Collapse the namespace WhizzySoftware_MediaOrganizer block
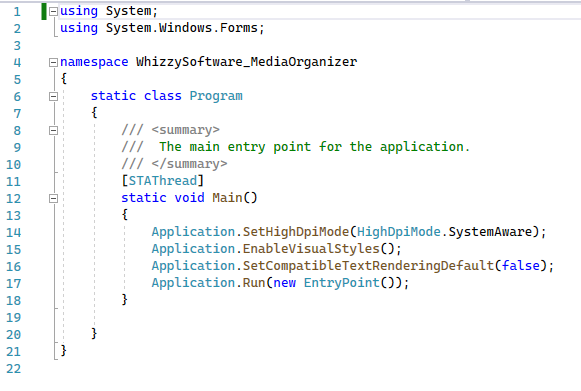581x391 pixels. coord(53,62)
